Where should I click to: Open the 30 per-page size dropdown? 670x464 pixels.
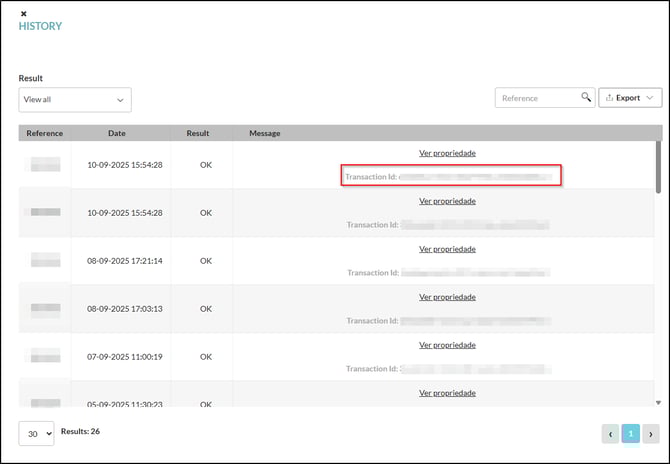coord(36,433)
